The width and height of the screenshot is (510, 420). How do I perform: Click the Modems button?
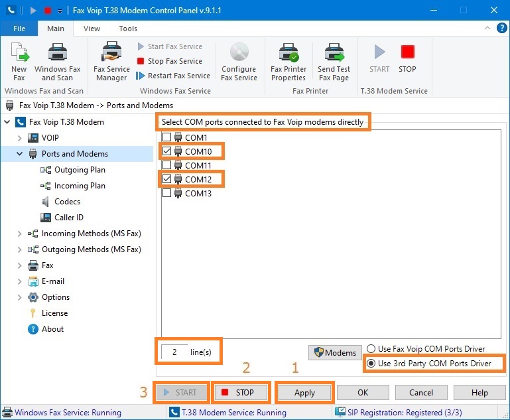tap(335, 353)
